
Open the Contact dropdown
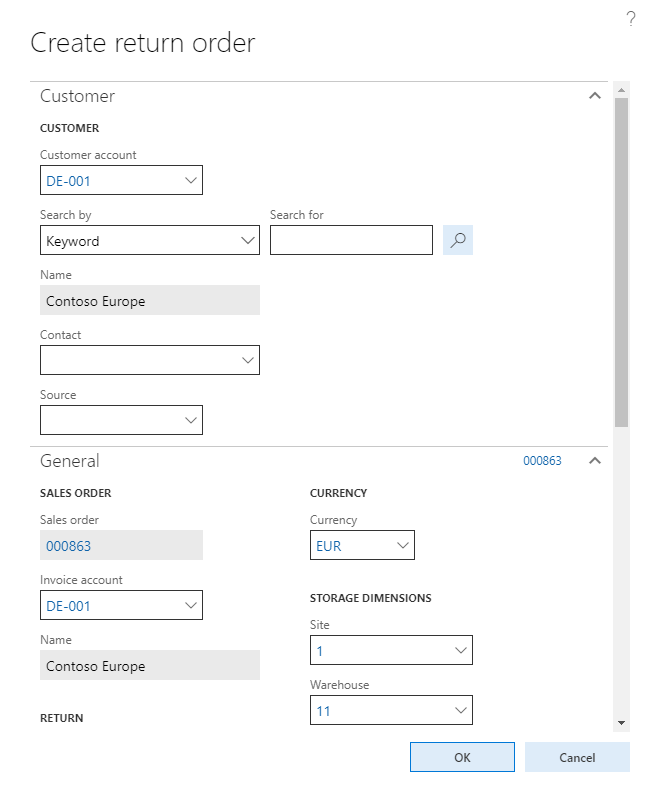coord(248,360)
